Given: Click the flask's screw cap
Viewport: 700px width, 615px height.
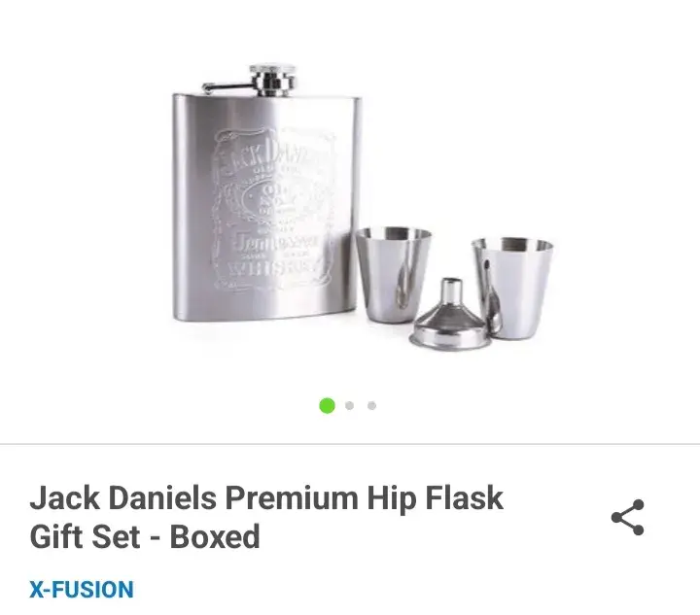Looking at the screenshot, I should (x=272, y=80).
